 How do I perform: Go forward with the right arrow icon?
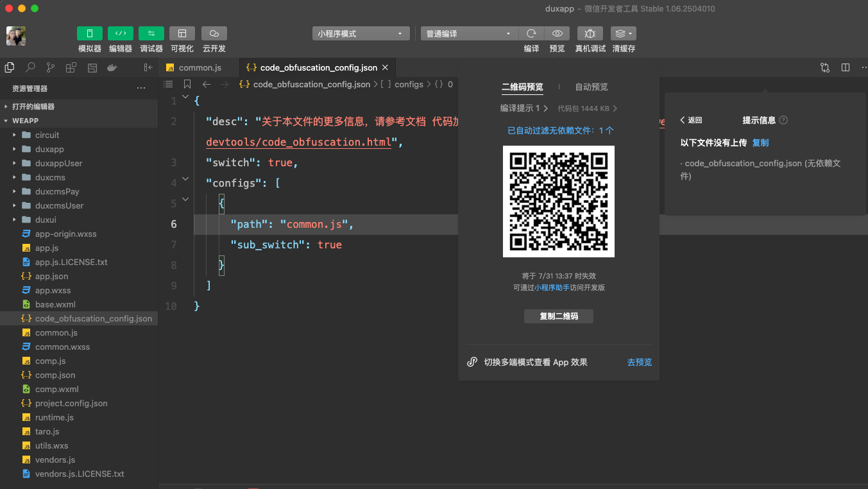pos(225,84)
